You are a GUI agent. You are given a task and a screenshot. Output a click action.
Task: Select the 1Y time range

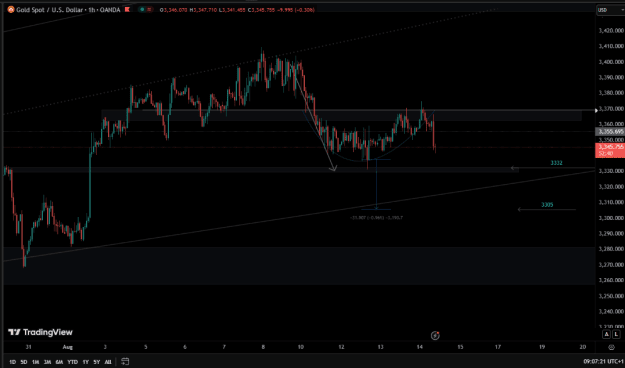[x=85, y=362]
